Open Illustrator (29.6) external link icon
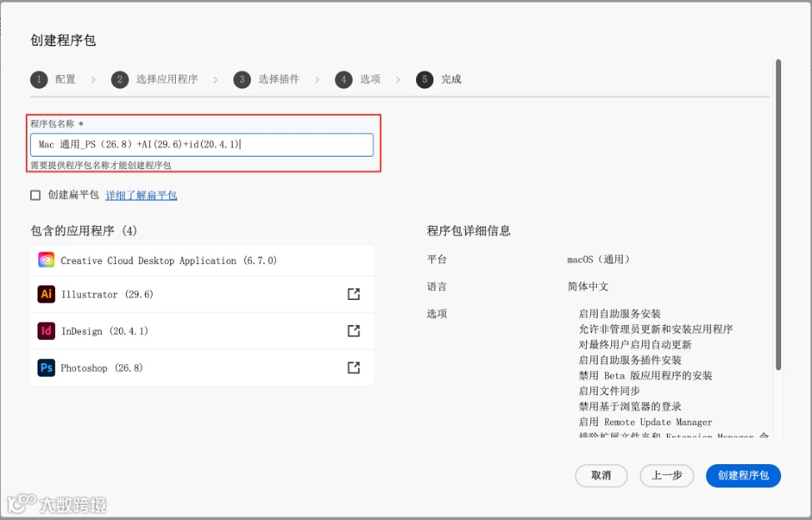Image resolution: width=812 pixels, height=520 pixels. tap(353, 294)
